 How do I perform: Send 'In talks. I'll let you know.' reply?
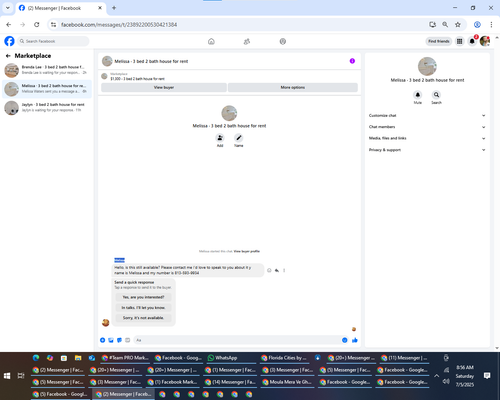[143, 307]
